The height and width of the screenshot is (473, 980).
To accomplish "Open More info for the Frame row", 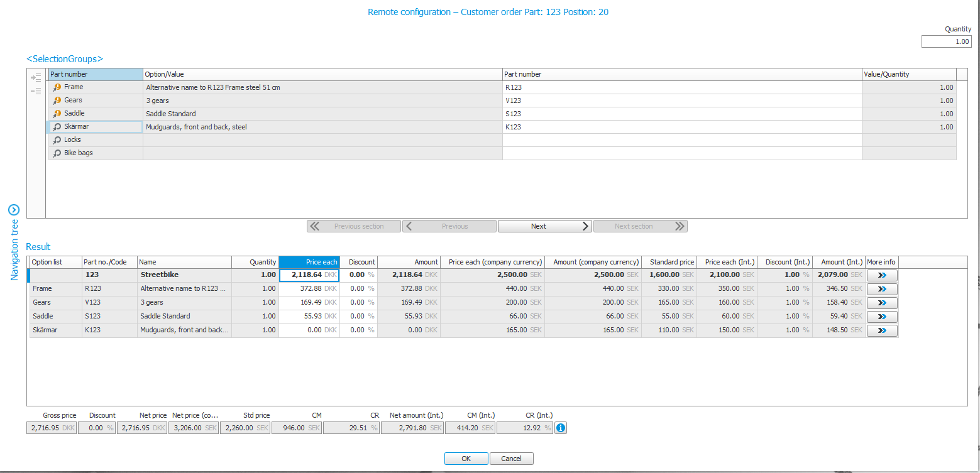I will coord(881,289).
